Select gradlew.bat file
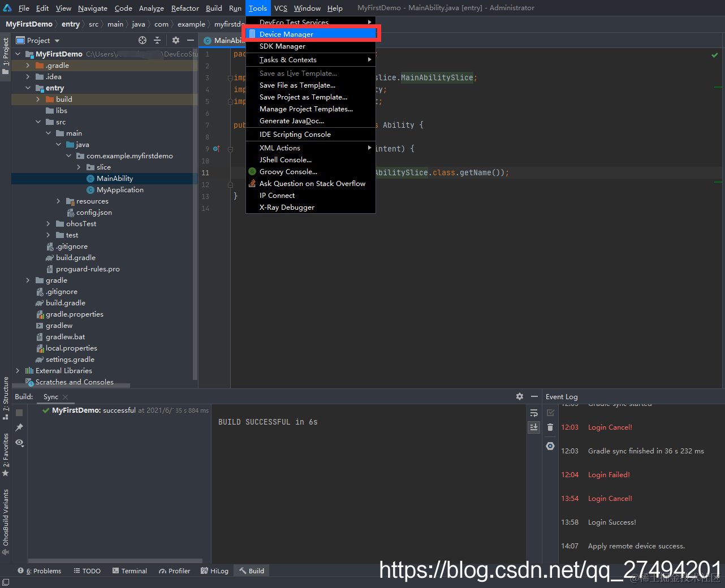The image size is (725, 588). [65, 337]
